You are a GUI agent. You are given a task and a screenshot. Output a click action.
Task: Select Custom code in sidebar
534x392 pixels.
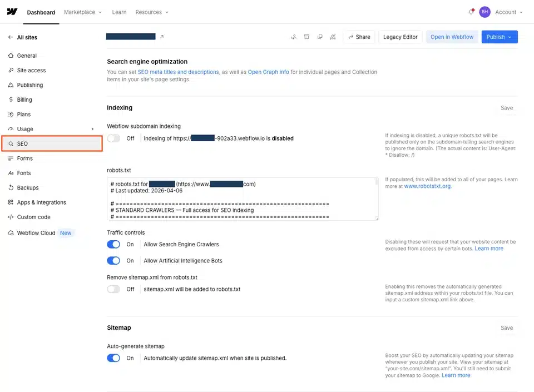[x=33, y=217]
